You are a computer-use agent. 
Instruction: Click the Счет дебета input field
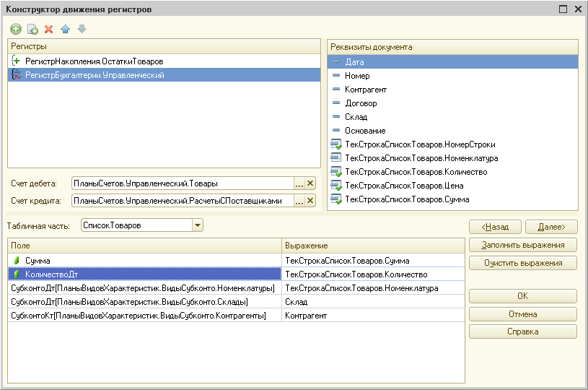click(x=182, y=183)
